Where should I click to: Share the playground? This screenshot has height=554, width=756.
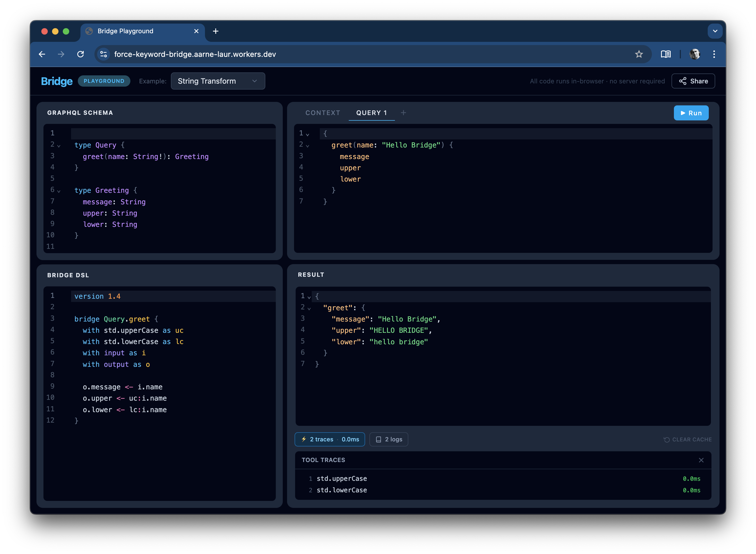click(693, 81)
